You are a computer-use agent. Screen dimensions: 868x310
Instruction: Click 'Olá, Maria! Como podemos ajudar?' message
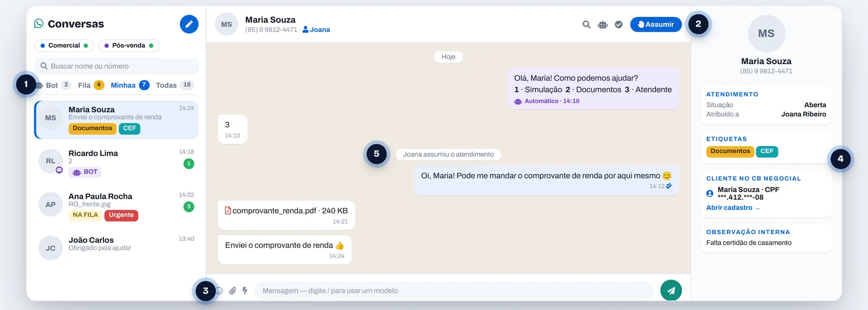[593, 88]
